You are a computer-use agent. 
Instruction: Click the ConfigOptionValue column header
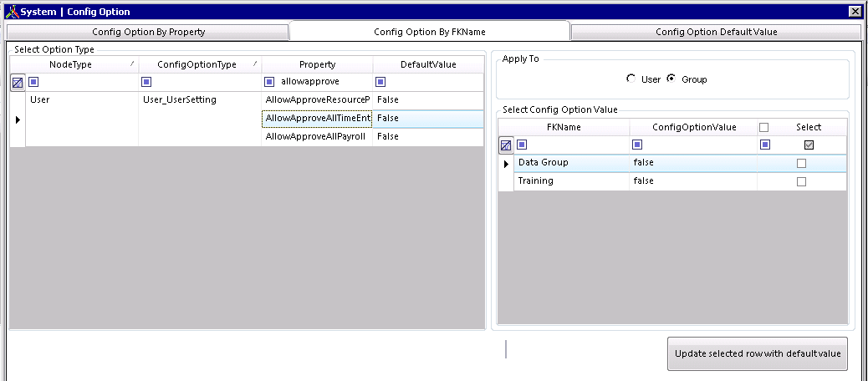[x=693, y=127]
